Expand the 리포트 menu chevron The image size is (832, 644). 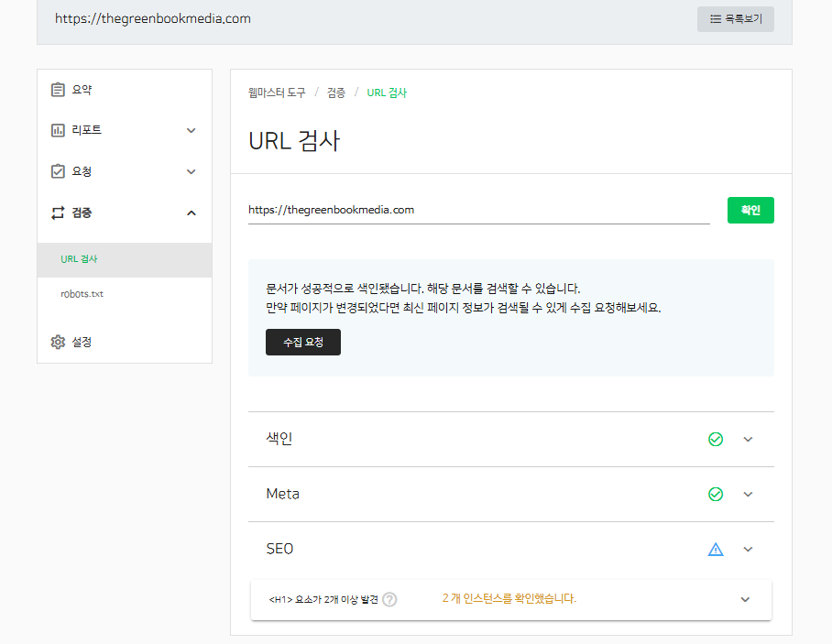click(x=191, y=130)
